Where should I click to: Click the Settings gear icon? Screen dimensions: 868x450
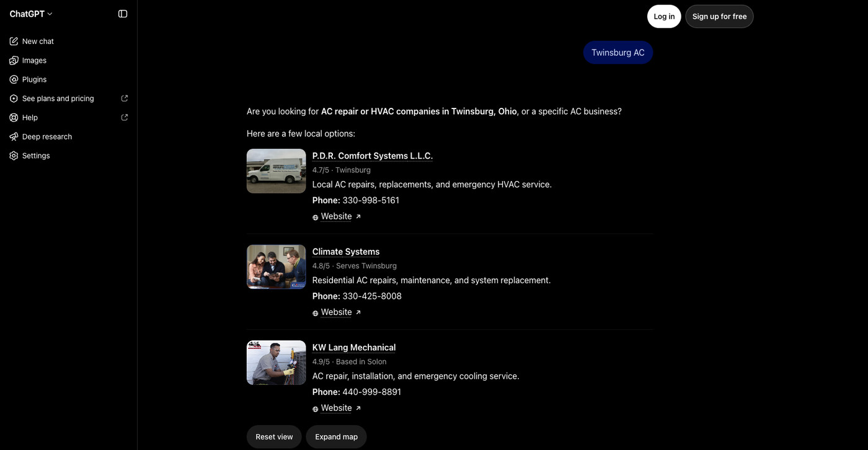(x=14, y=156)
